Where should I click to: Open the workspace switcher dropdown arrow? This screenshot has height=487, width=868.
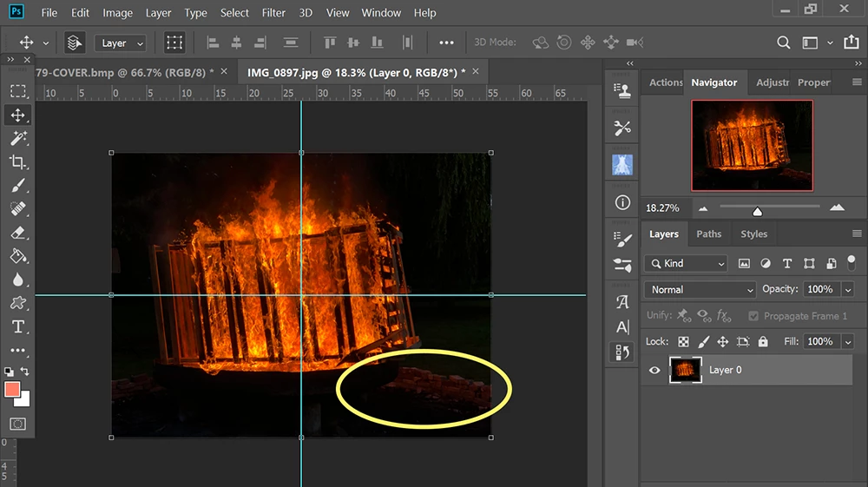coord(830,43)
